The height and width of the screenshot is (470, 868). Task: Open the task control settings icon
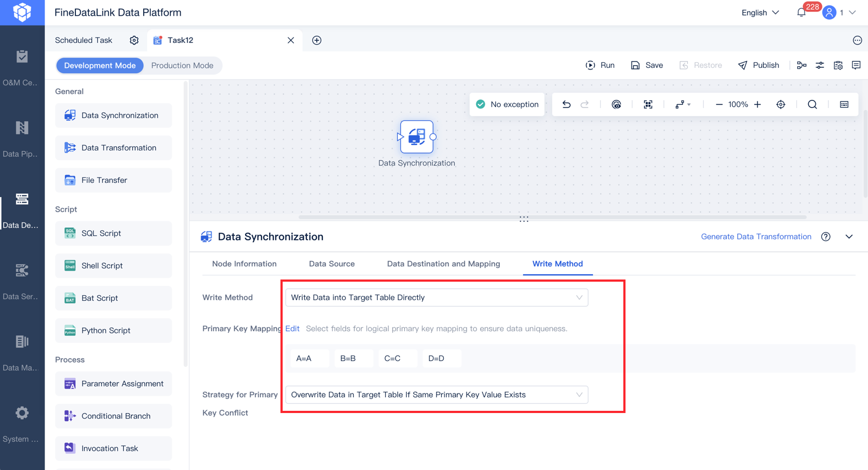[820, 65]
